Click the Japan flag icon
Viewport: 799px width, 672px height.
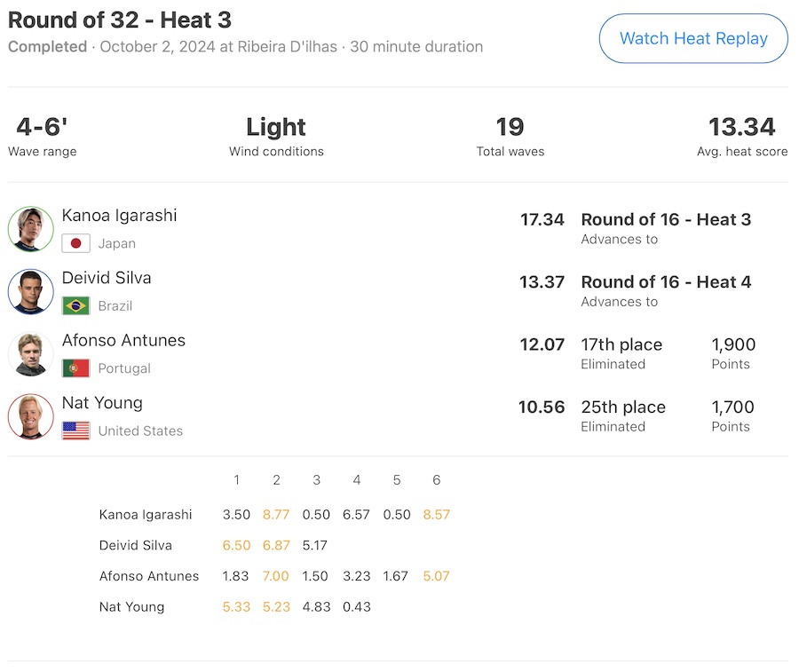click(x=75, y=243)
